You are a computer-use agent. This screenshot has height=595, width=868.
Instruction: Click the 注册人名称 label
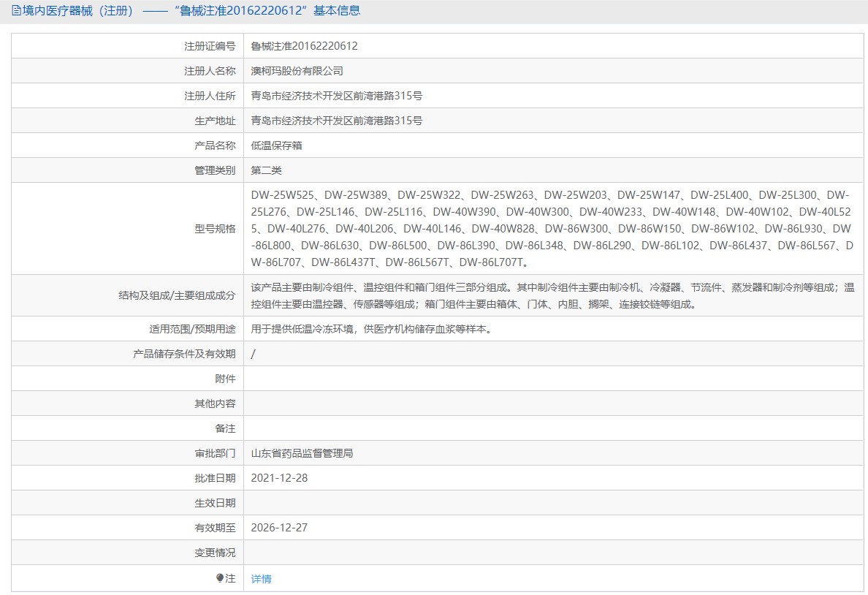(210, 71)
